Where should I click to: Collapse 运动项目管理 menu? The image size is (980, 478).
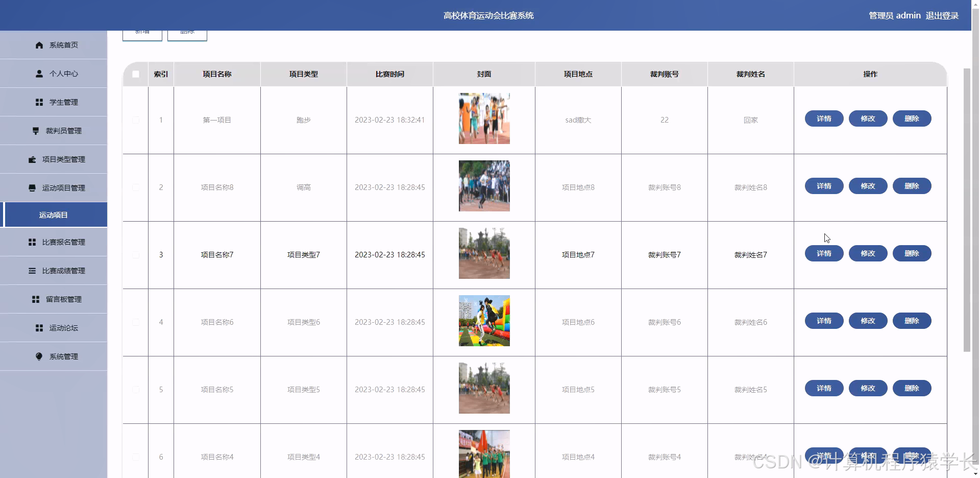coord(54,188)
